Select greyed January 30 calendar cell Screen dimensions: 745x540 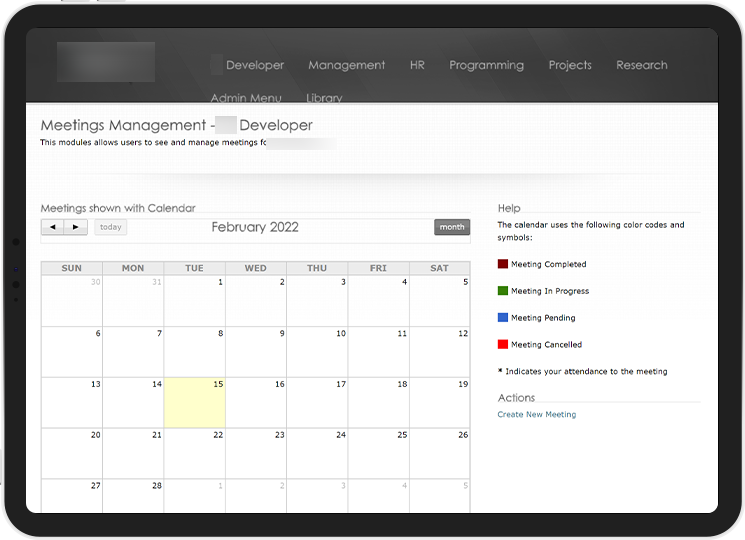[x=72, y=301]
